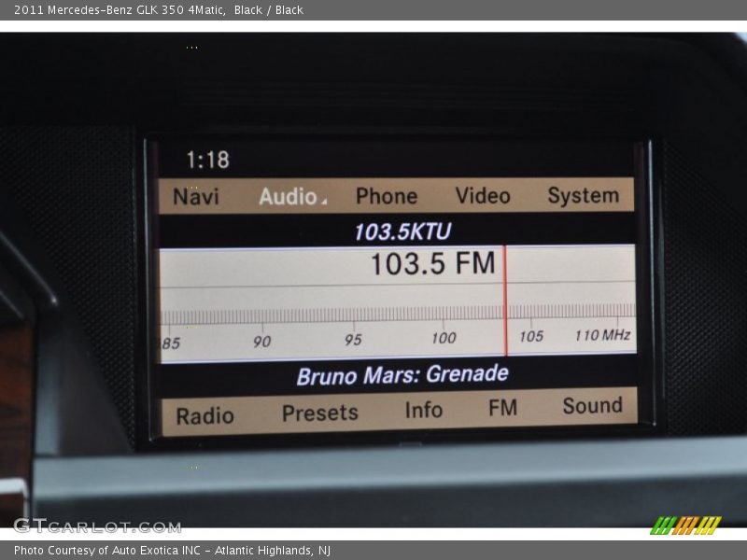This screenshot has height=560, width=747.
Task: Click the 95 mark on frequency scale
Action: (x=353, y=340)
